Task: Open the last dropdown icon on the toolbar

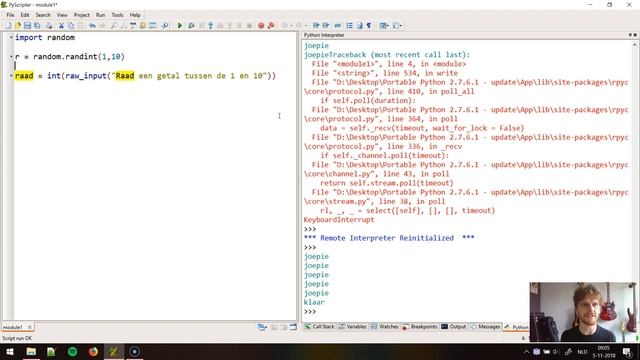Action: pos(397,25)
